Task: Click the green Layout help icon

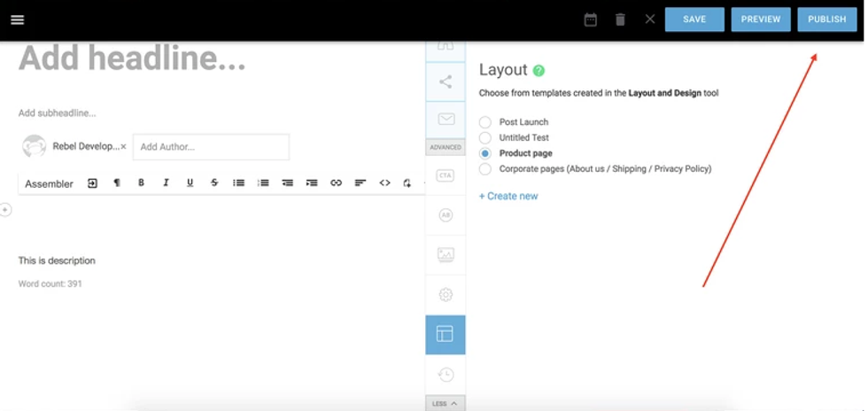Action: pos(539,71)
